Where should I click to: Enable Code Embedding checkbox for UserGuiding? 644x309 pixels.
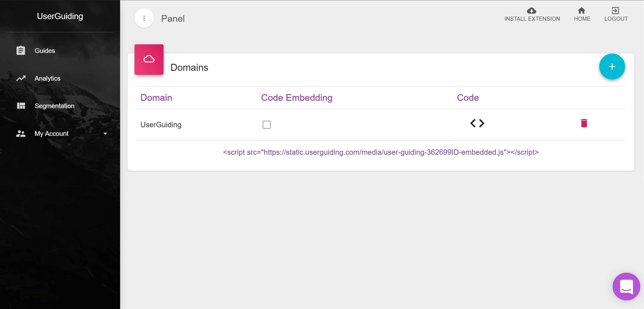tap(266, 125)
